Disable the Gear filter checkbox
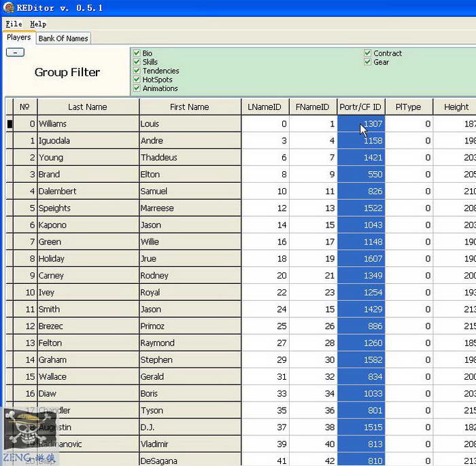Image resolution: width=476 pixels, height=466 pixels. (x=368, y=62)
